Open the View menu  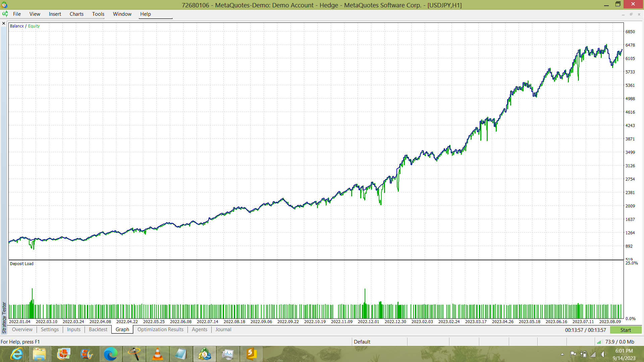click(x=35, y=14)
